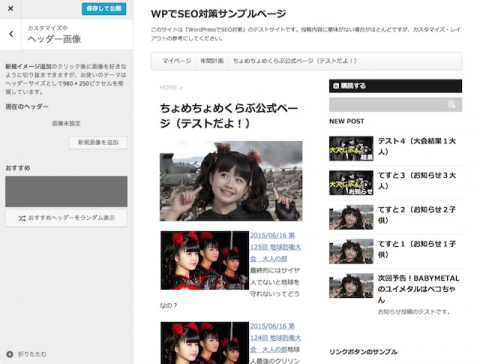This screenshot has width=480, height=364.
Task: Open post title てすと2（お知らせ2子供）
Action: [x=417, y=215]
